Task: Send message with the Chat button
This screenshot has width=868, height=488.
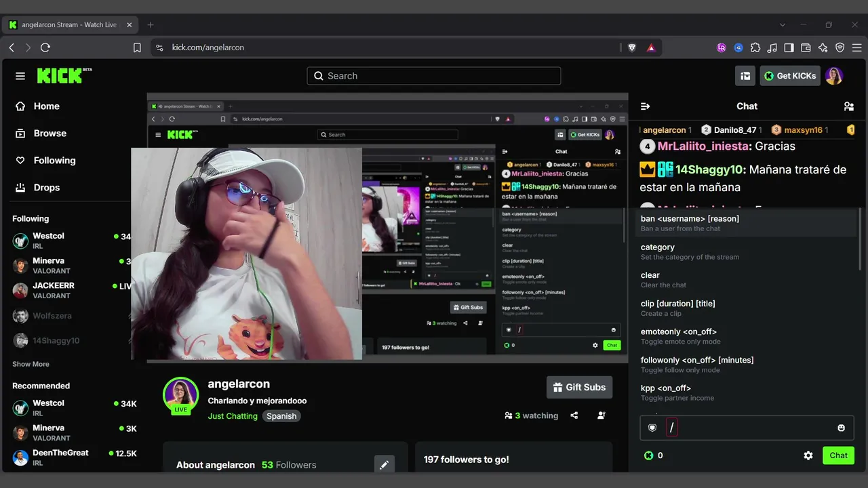Action: (x=838, y=455)
